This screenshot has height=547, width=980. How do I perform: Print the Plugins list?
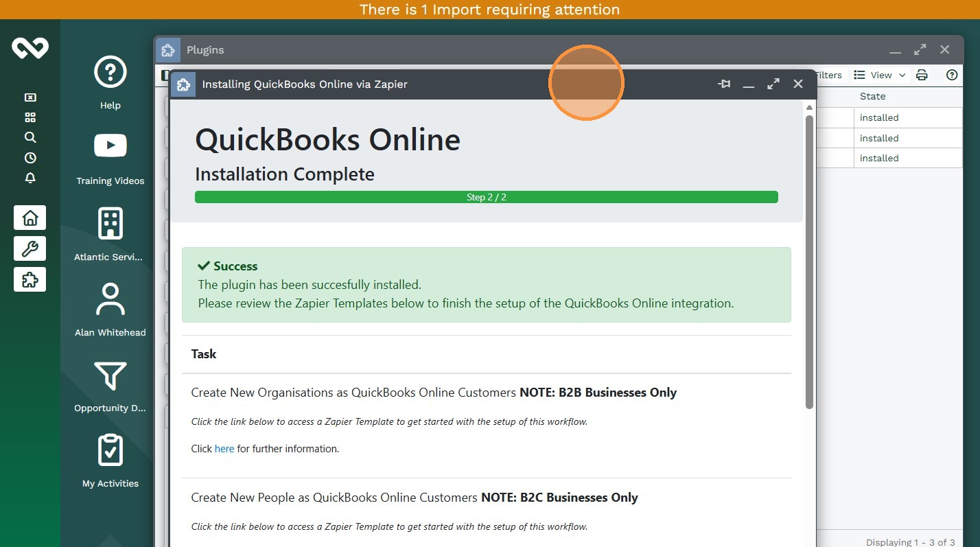[922, 75]
